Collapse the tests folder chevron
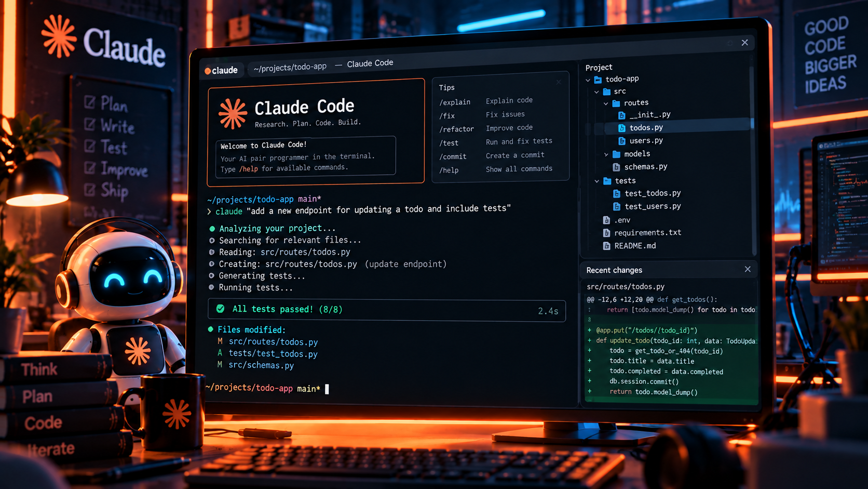868x489 pixels. tap(597, 181)
